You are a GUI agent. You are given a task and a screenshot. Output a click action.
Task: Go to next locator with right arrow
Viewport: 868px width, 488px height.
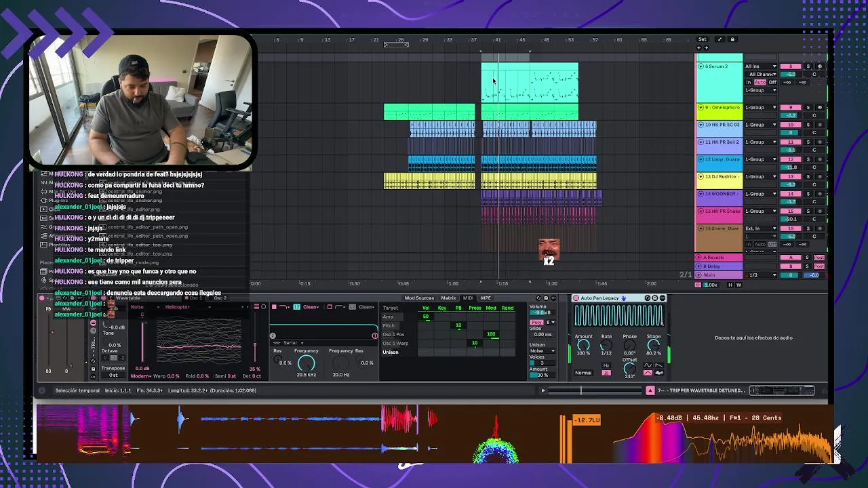point(707,47)
